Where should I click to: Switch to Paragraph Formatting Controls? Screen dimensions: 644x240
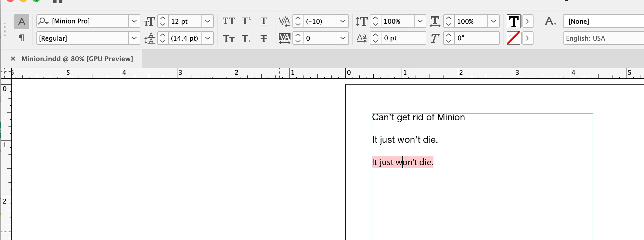21,38
